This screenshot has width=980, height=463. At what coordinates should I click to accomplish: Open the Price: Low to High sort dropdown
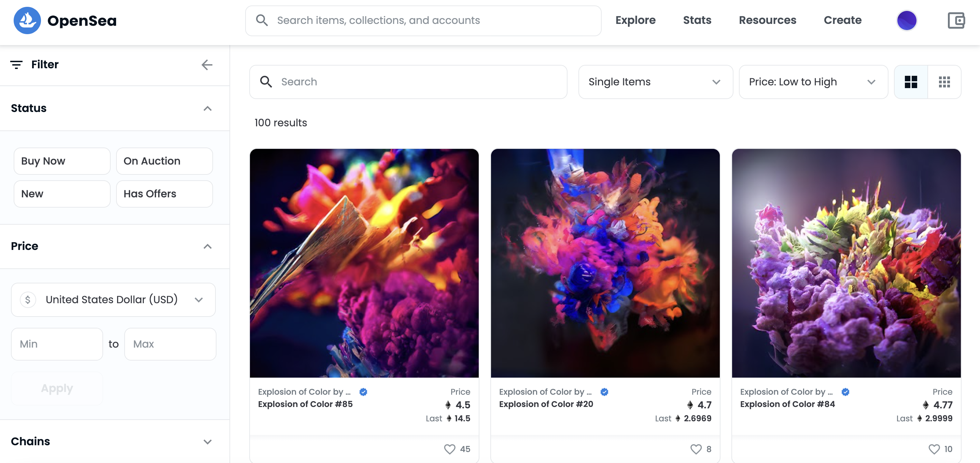click(813, 82)
